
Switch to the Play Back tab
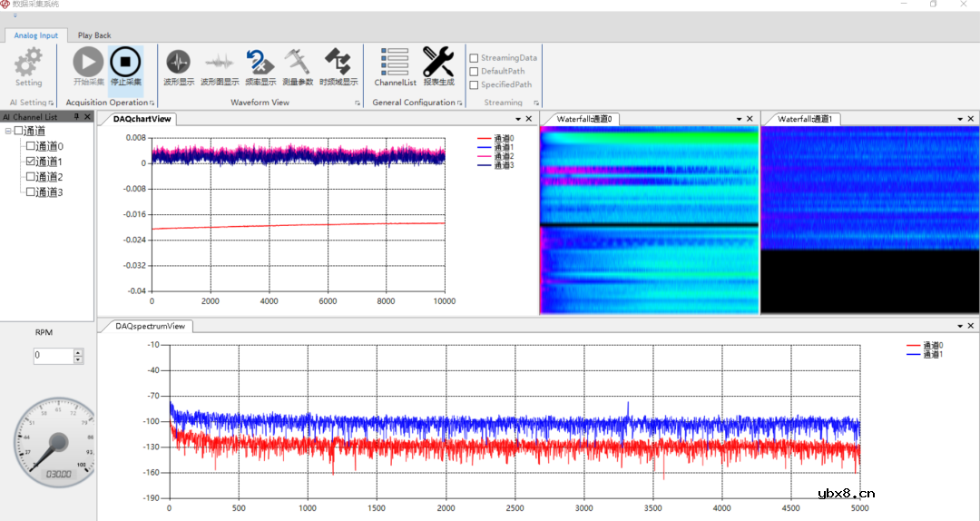(94, 35)
